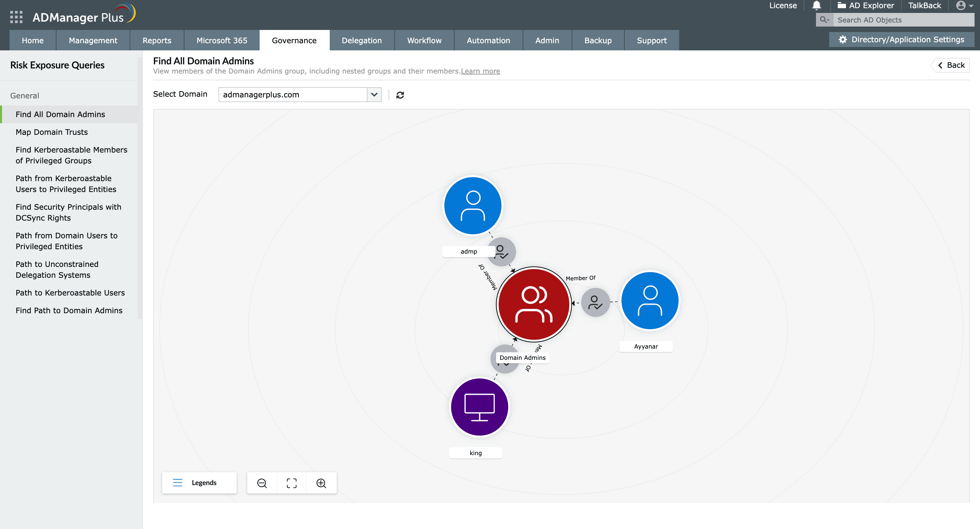The width and height of the screenshot is (980, 529).
Task: Zoom in on the relationship graph
Action: click(322, 483)
